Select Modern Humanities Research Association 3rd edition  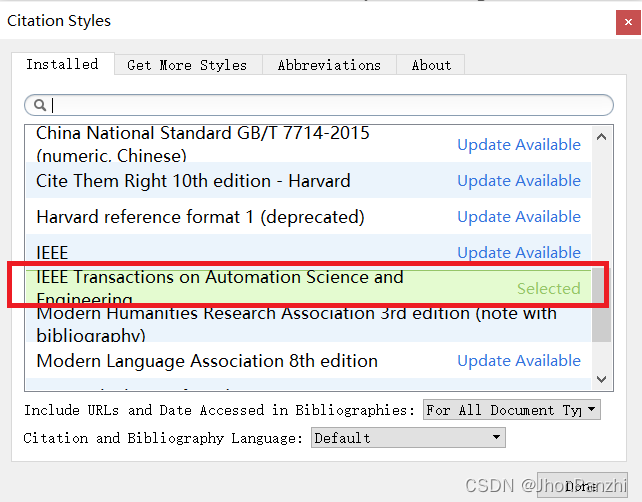309,324
